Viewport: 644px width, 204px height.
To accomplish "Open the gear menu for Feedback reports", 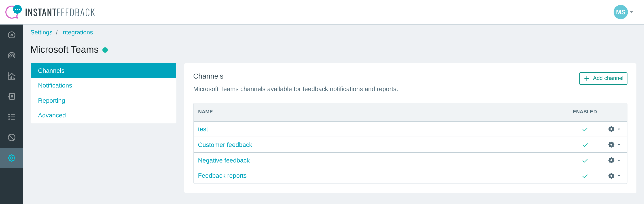I will coord(614,176).
